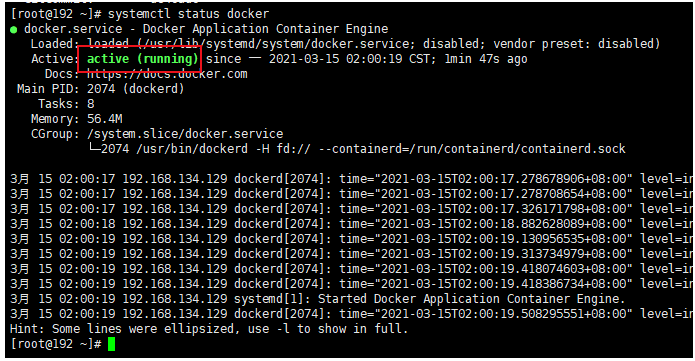
Task: Click the systemctl status docker command
Action: (188, 14)
